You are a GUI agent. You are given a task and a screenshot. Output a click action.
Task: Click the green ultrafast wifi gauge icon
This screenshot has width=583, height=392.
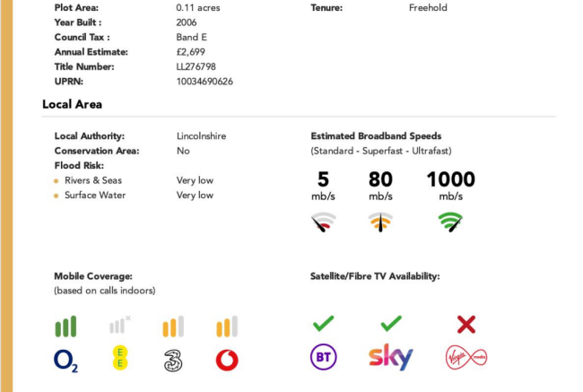(450, 222)
